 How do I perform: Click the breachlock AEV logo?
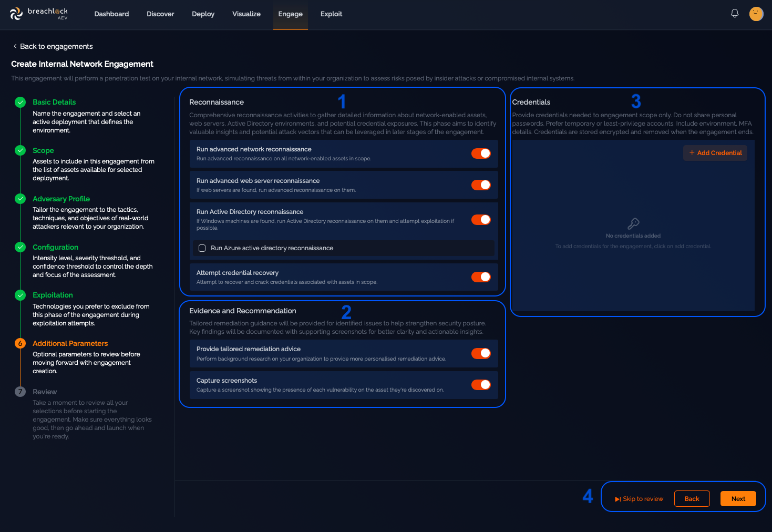39,14
